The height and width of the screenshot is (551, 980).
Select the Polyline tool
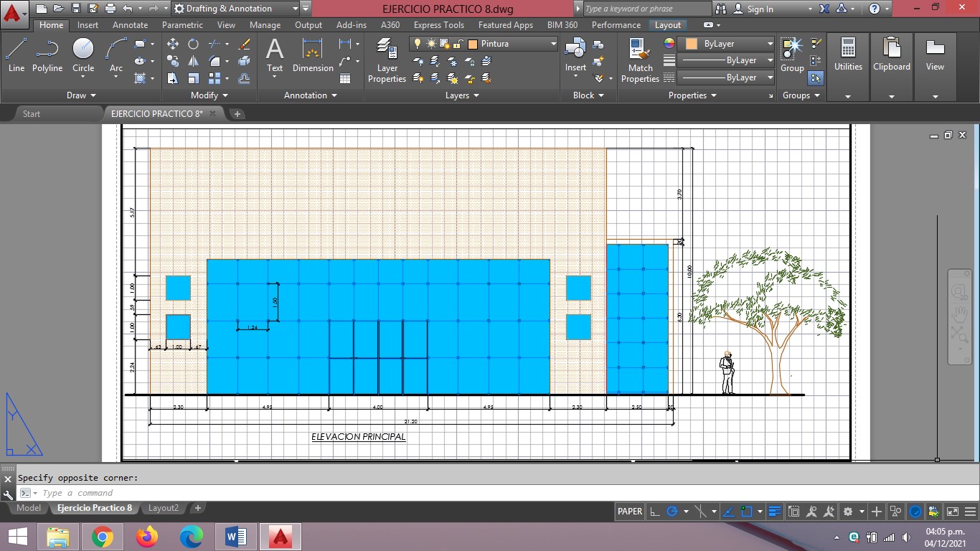[47, 56]
